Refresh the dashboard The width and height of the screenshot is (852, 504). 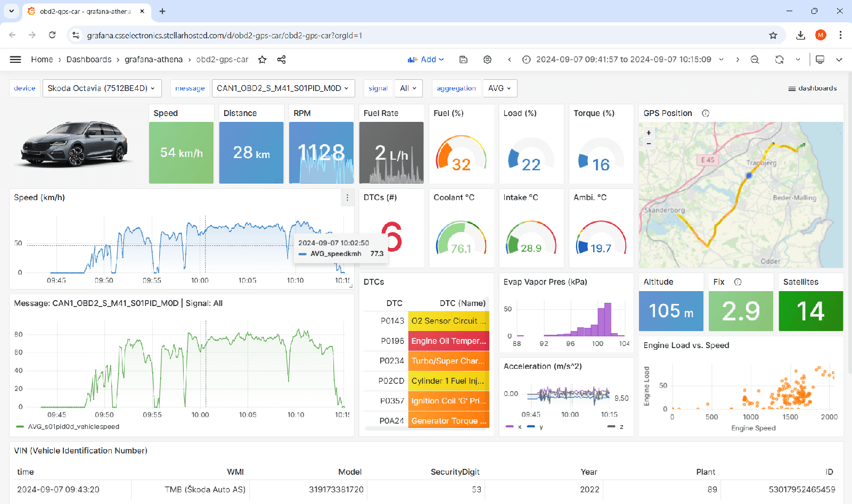click(779, 60)
